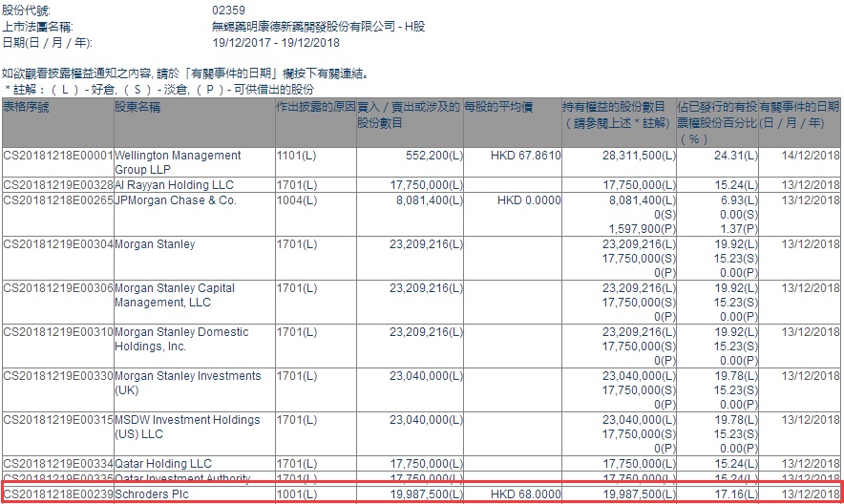Click average price HKD 68.0000
Viewport: 844px width, 504px height.
(525, 494)
